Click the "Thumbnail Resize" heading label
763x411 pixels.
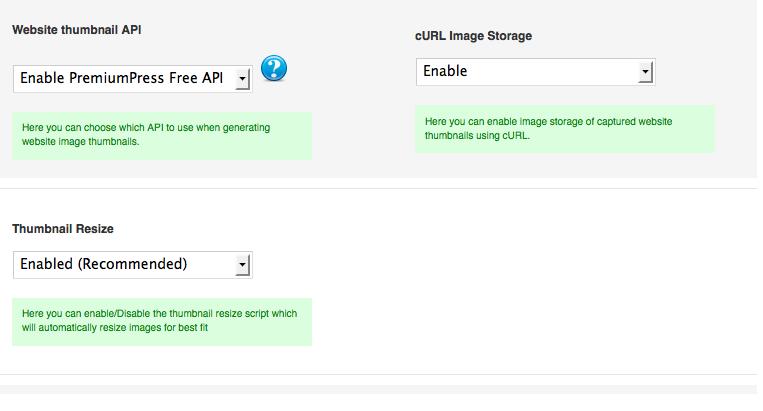(63, 229)
